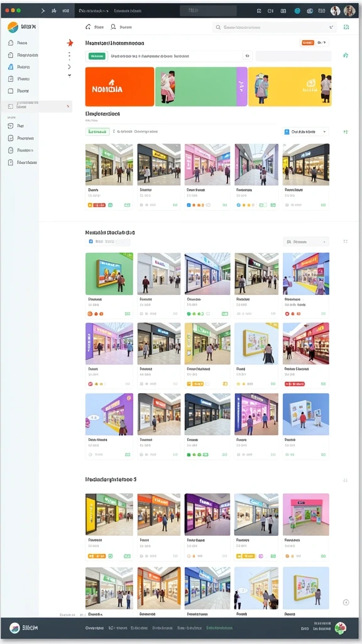Click the expand icon beside the third section heading
Viewport: 362px width, 644px height.
345,480
